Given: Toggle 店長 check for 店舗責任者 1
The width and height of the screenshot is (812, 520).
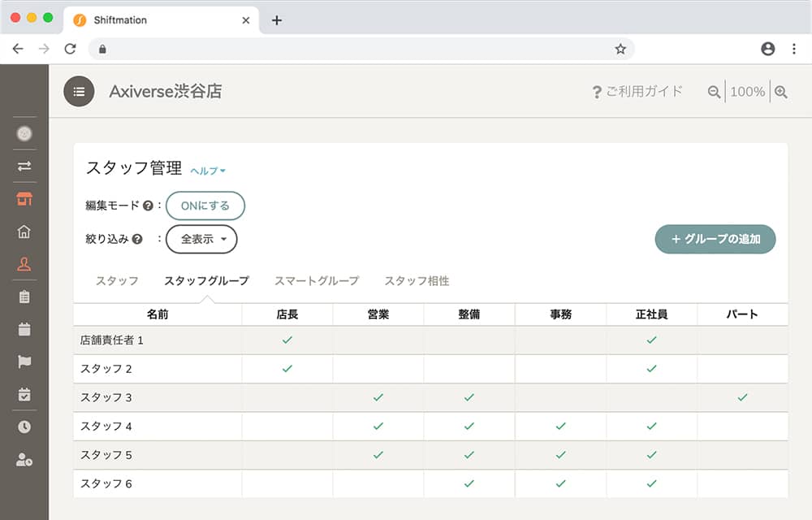Looking at the screenshot, I should tap(287, 340).
